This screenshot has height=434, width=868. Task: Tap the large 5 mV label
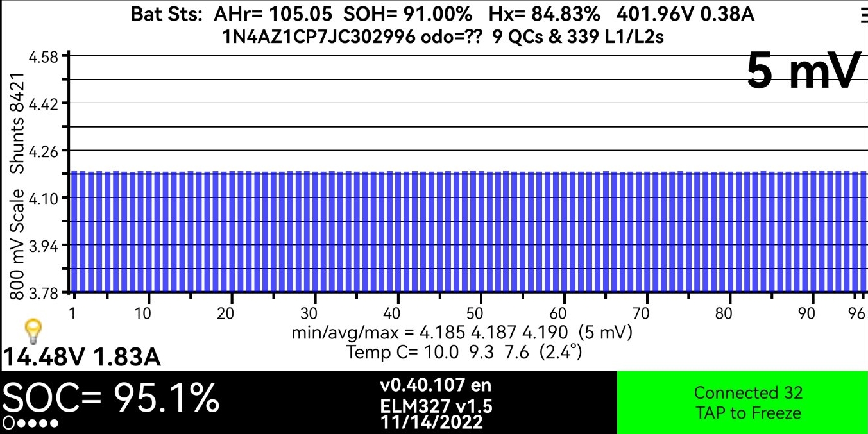point(802,72)
